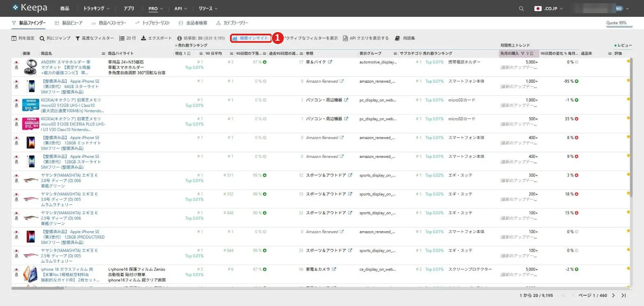Switch to 商品ベストセラー tab

point(108,23)
